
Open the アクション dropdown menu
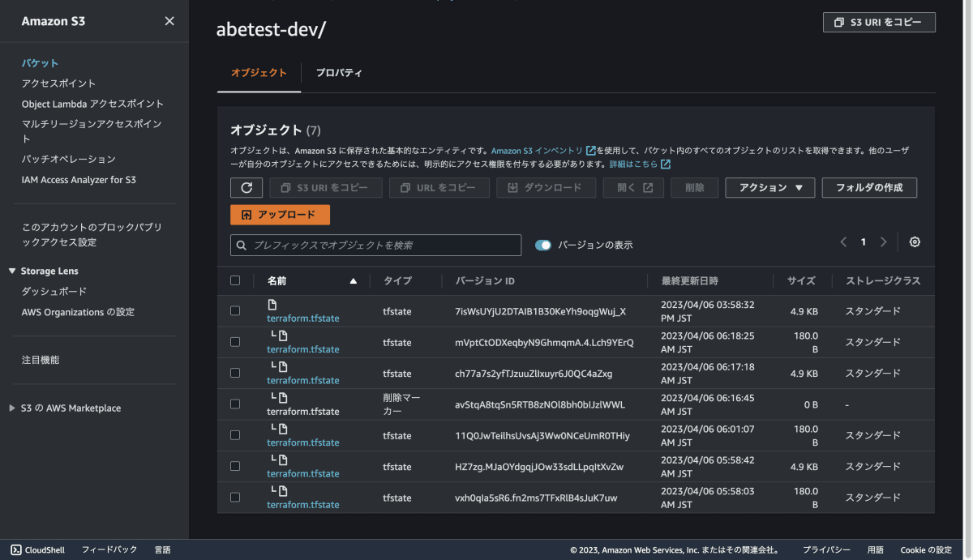[769, 187]
